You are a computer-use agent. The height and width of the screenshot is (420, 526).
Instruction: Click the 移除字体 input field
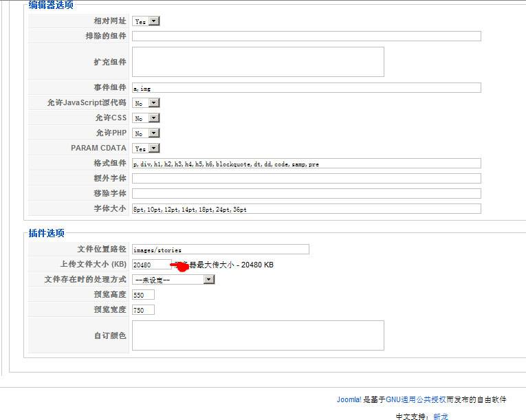[x=306, y=194]
